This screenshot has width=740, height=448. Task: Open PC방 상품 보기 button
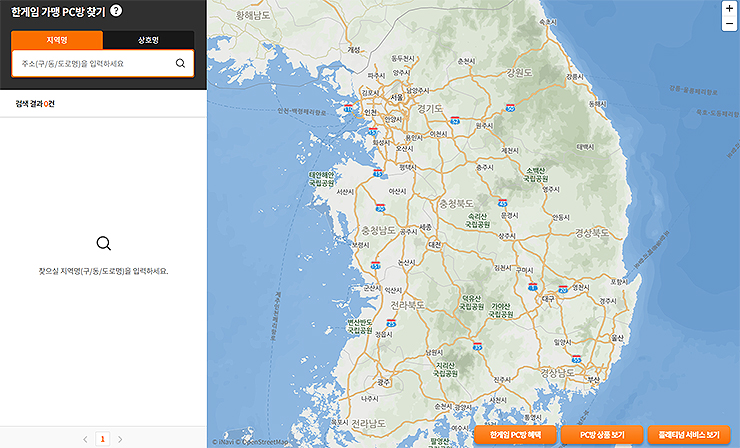(602, 435)
